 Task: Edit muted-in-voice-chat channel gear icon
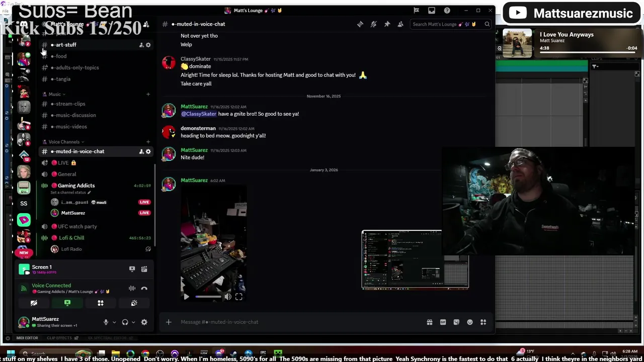tap(148, 151)
